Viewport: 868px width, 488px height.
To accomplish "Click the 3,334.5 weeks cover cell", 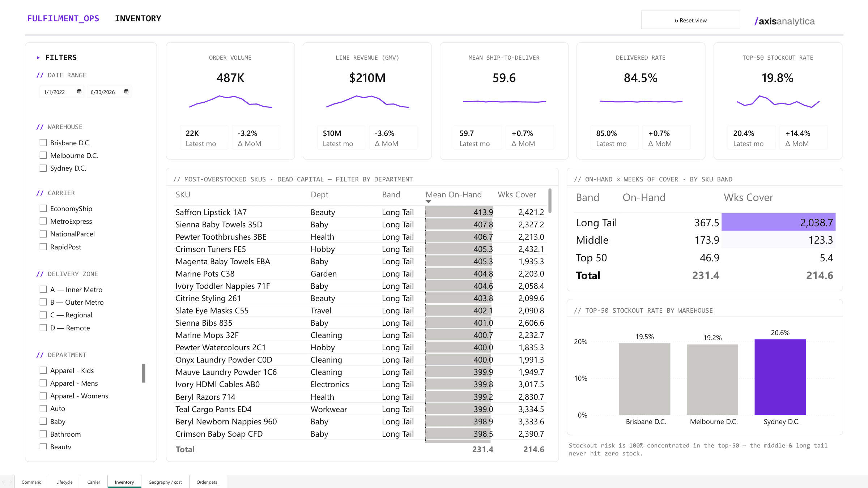I will [x=531, y=409].
